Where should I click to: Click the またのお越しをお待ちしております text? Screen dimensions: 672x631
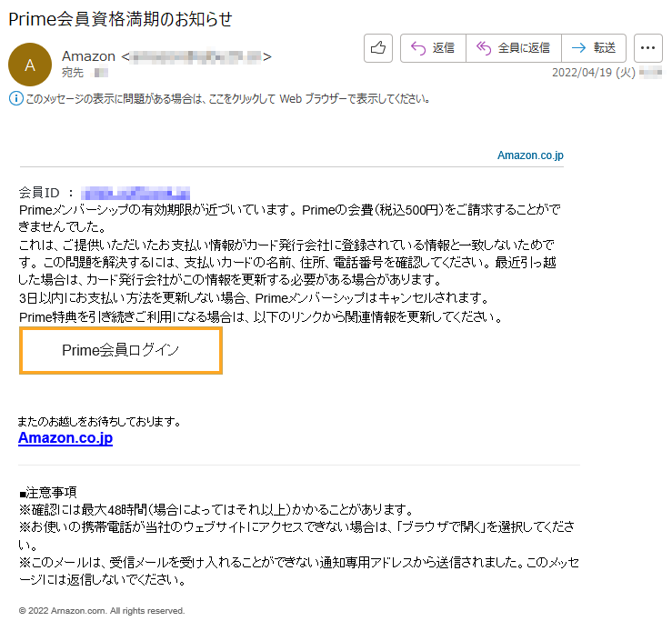(x=99, y=422)
